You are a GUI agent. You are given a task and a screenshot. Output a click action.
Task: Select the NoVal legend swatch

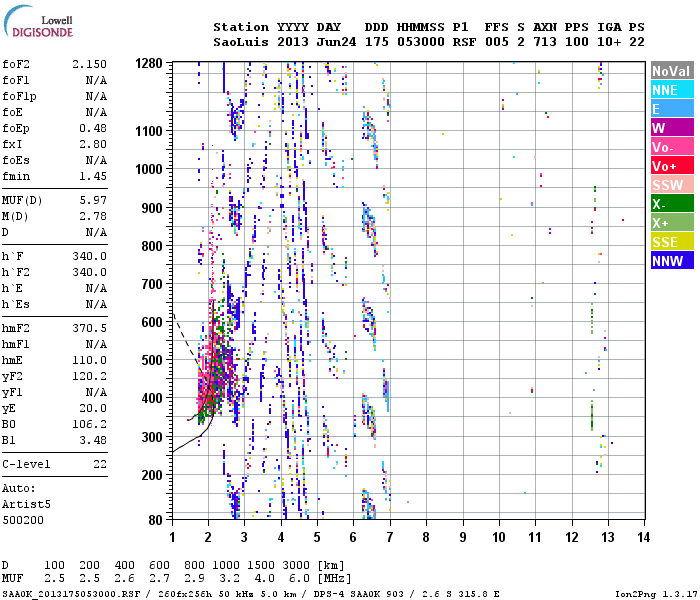coord(672,71)
